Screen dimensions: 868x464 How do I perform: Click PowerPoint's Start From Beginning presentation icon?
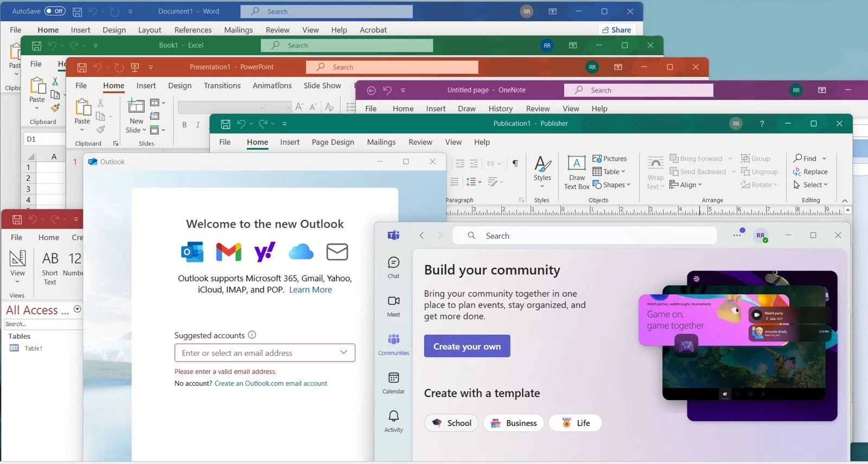point(135,67)
